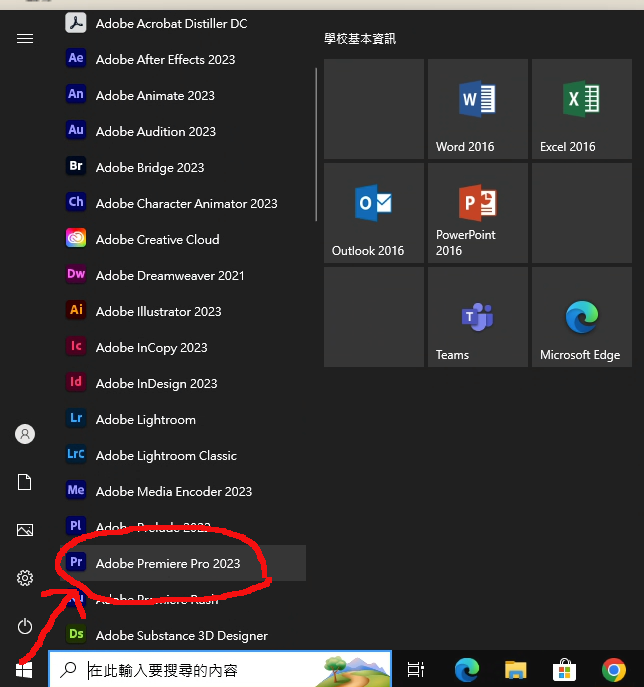This screenshot has width=644, height=687.
Task: Click the Windows Start button
Action: point(25,669)
